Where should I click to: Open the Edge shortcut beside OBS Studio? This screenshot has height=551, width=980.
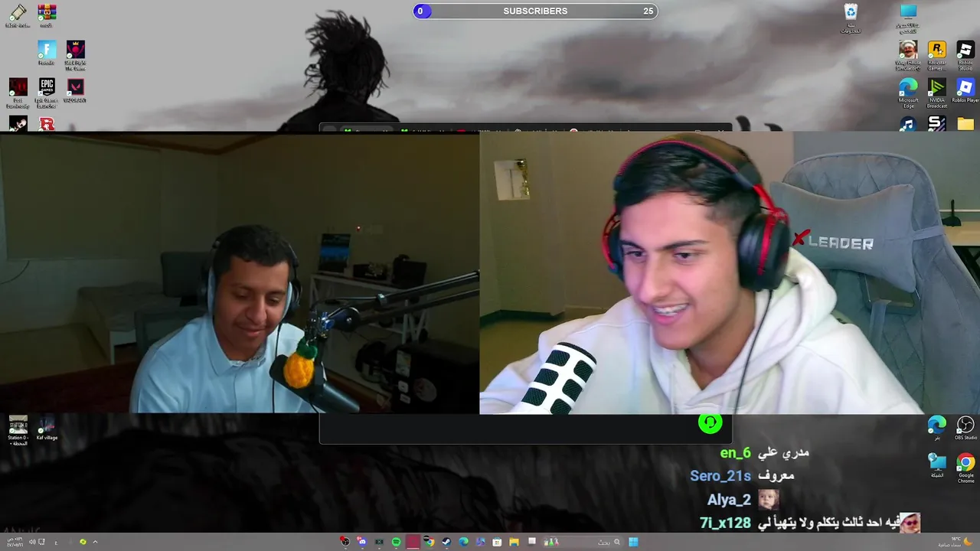click(x=936, y=428)
